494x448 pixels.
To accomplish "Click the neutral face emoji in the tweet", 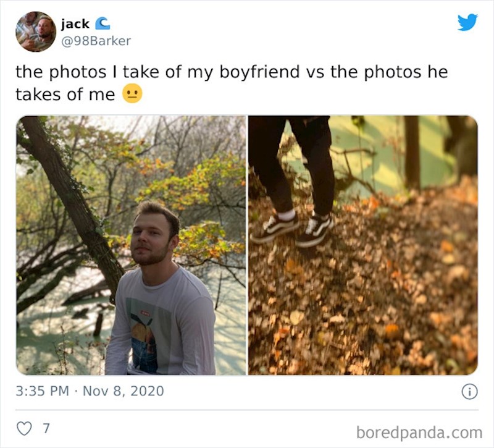I will point(132,93).
